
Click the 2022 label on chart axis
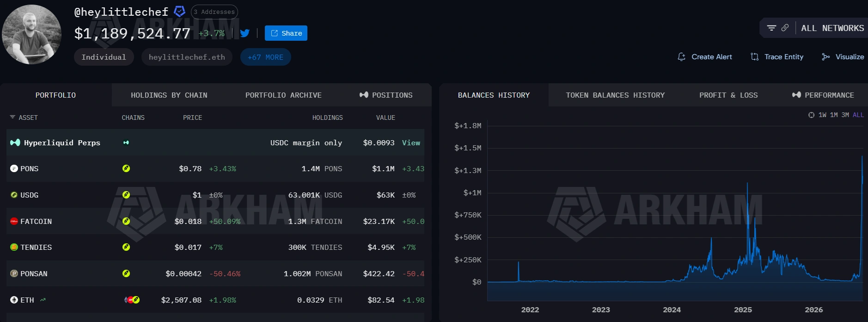pos(530,310)
